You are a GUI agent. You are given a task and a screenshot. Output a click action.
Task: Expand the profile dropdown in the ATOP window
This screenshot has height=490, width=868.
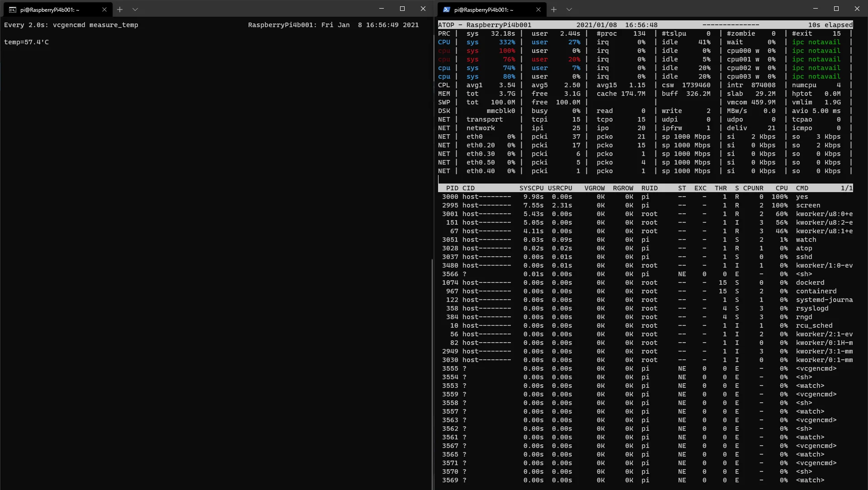point(569,9)
